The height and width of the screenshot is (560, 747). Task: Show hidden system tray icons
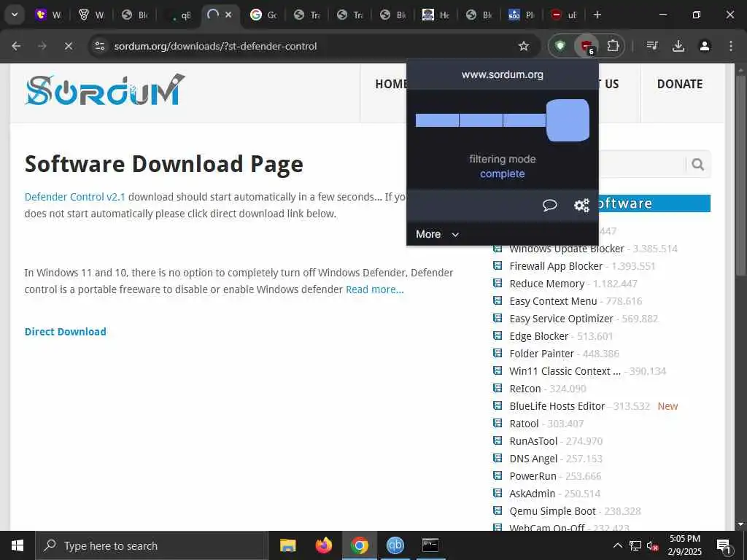(617, 545)
